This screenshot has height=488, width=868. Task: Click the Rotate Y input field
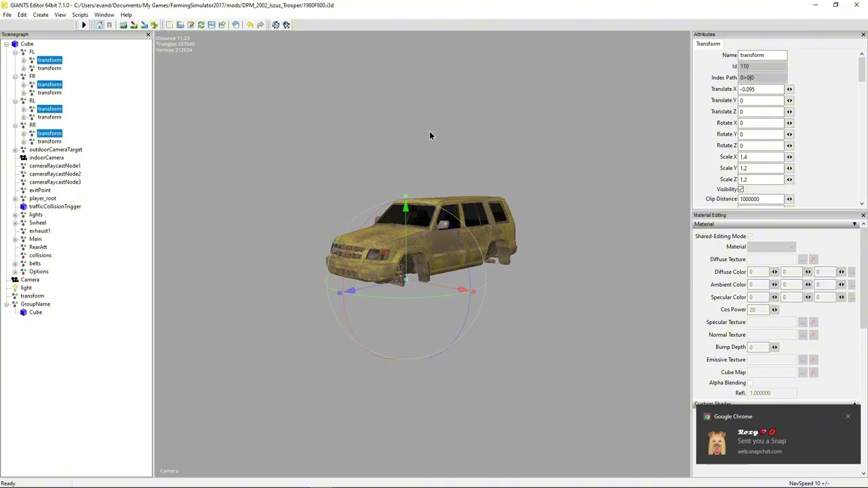pyautogui.click(x=761, y=134)
